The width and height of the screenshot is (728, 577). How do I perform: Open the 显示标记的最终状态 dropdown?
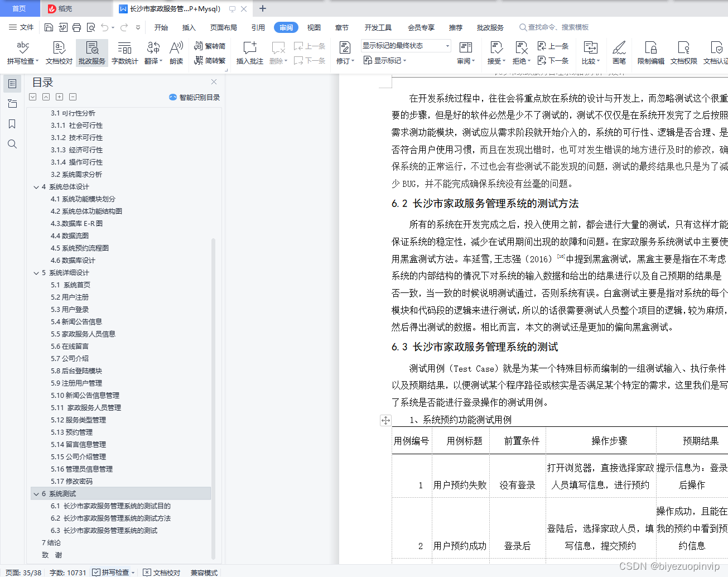(x=406, y=46)
